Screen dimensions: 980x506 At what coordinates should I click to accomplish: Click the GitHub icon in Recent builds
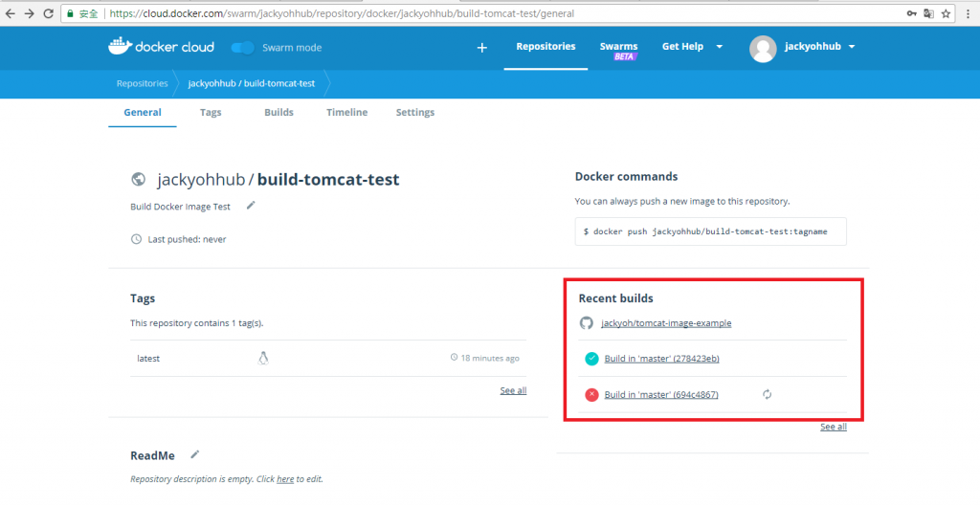click(587, 323)
